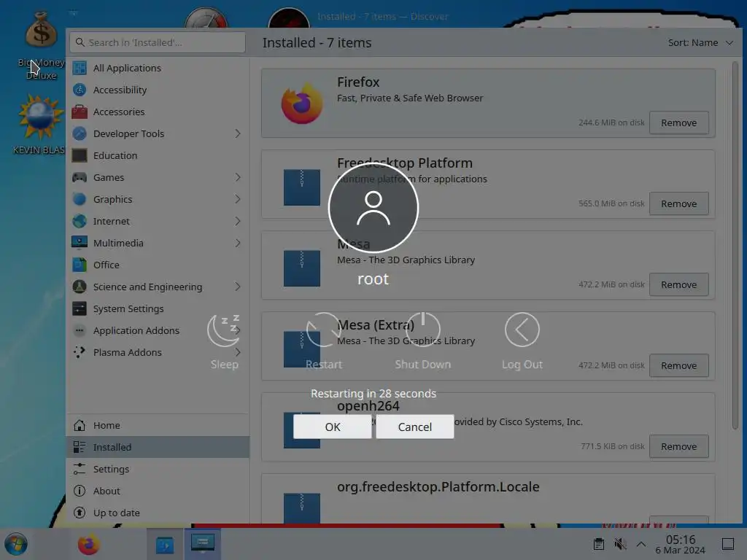747x560 pixels.
Task: Expand the Internet category arrow
Action: [x=237, y=221]
